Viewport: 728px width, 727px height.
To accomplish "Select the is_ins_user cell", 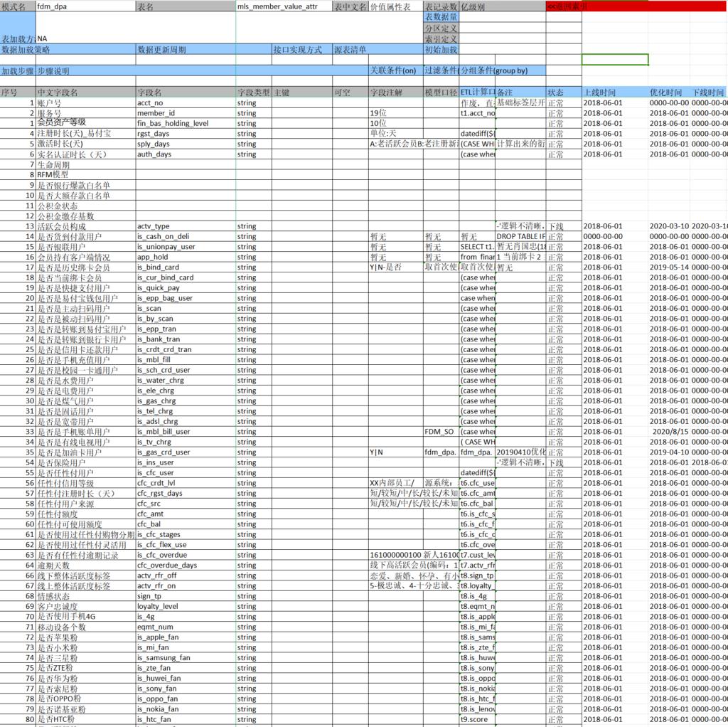I will click(x=186, y=462).
